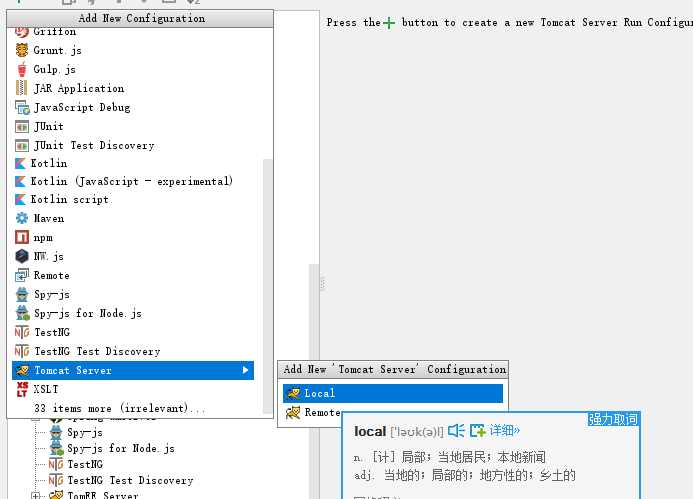
Task: Click the JavaScript Debug label
Action: (82, 107)
